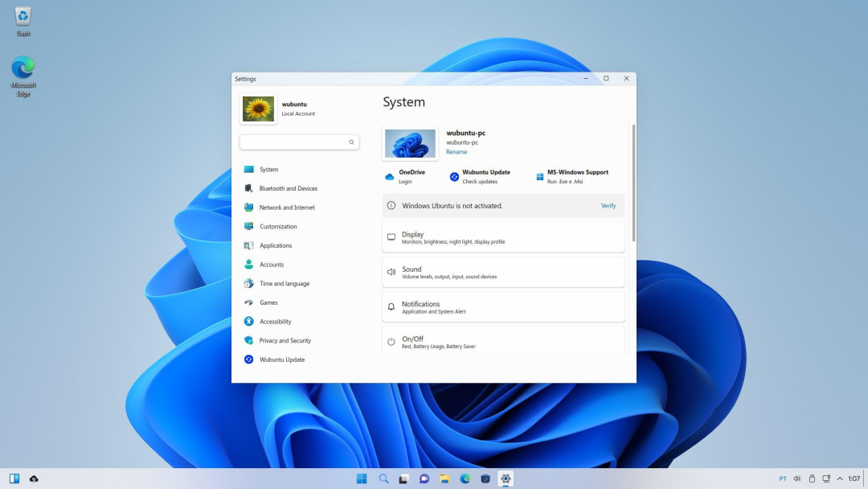Click Verify to activate Windows Ubuntu

(x=608, y=206)
